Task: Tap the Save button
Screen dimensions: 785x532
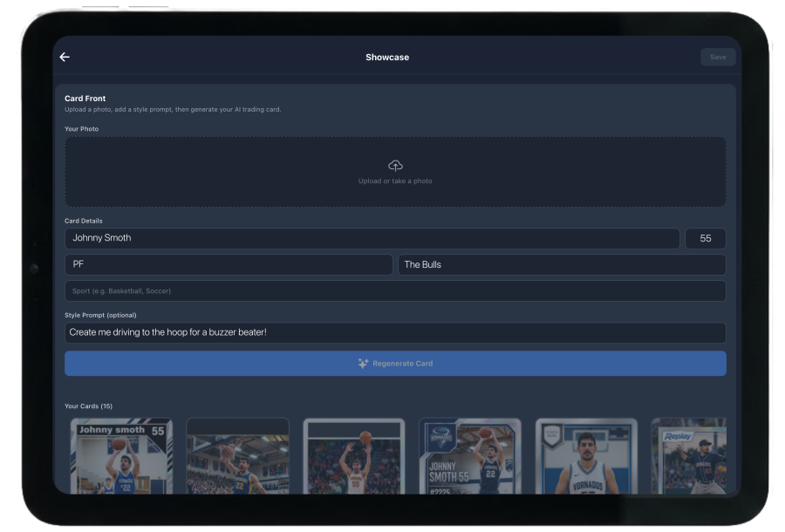Action: click(717, 57)
